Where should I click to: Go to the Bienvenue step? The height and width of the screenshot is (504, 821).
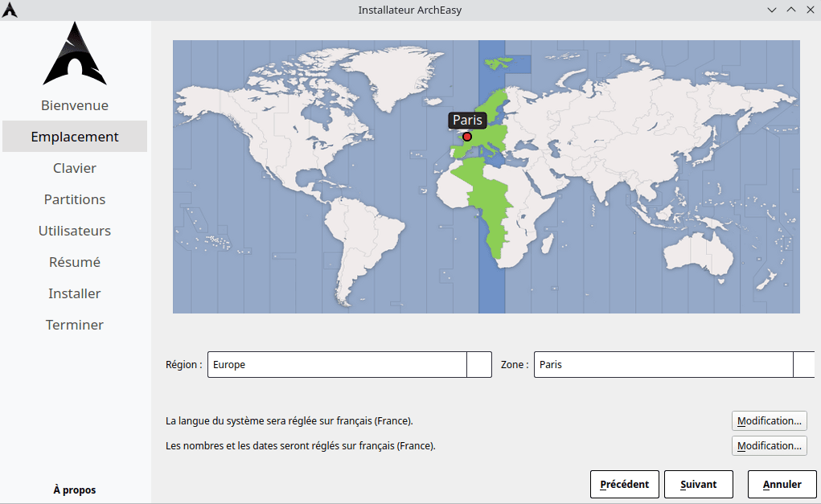75,105
